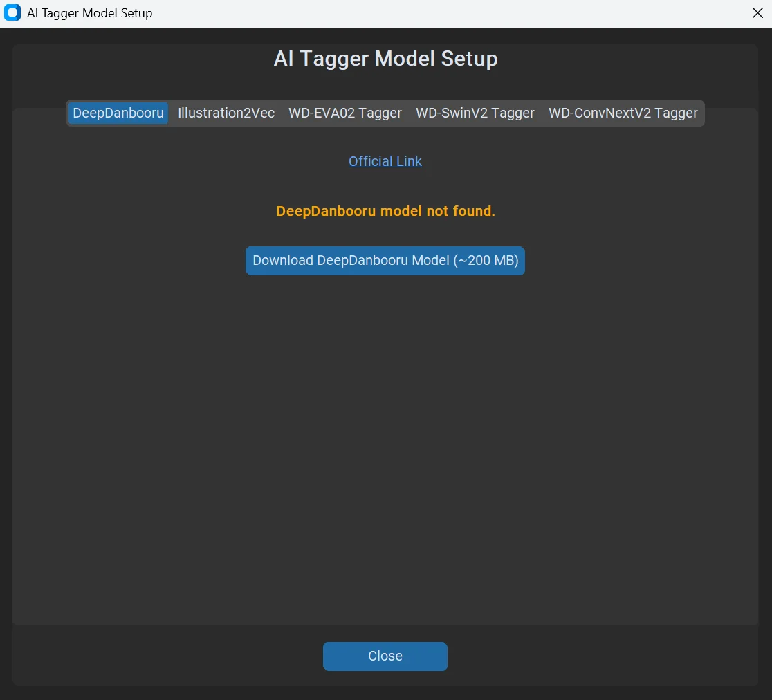The image size is (772, 700).
Task: View Illustration2Vec model setup options
Action: (x=226, y=113)
